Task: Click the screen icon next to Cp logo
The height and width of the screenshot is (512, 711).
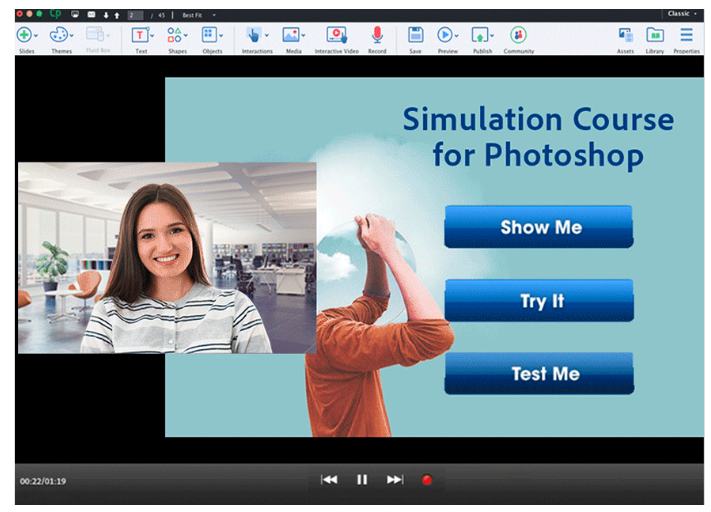Action: click(x=75, y=15)
